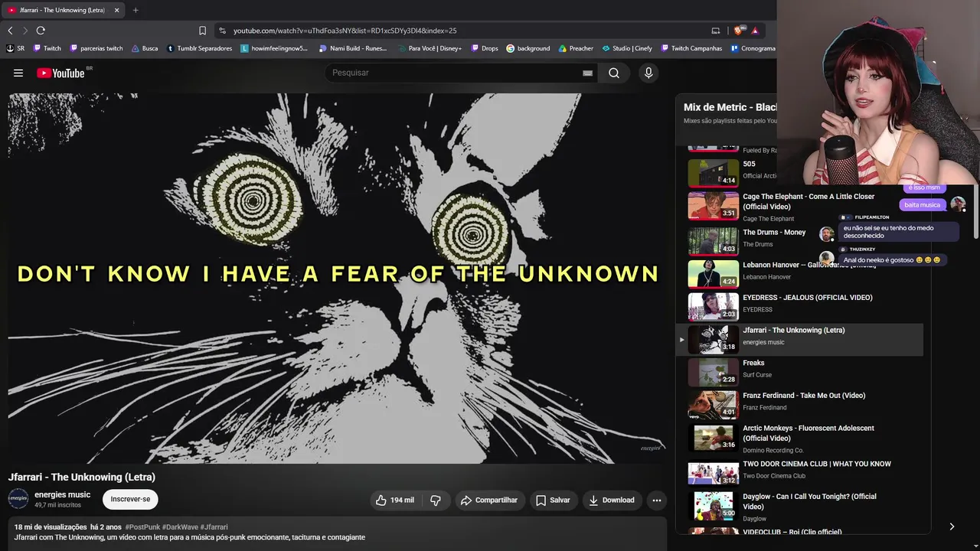Click the Brave Rewards triangle icon
This screenshot has height=551, width=980.
[x=755, y=31]
